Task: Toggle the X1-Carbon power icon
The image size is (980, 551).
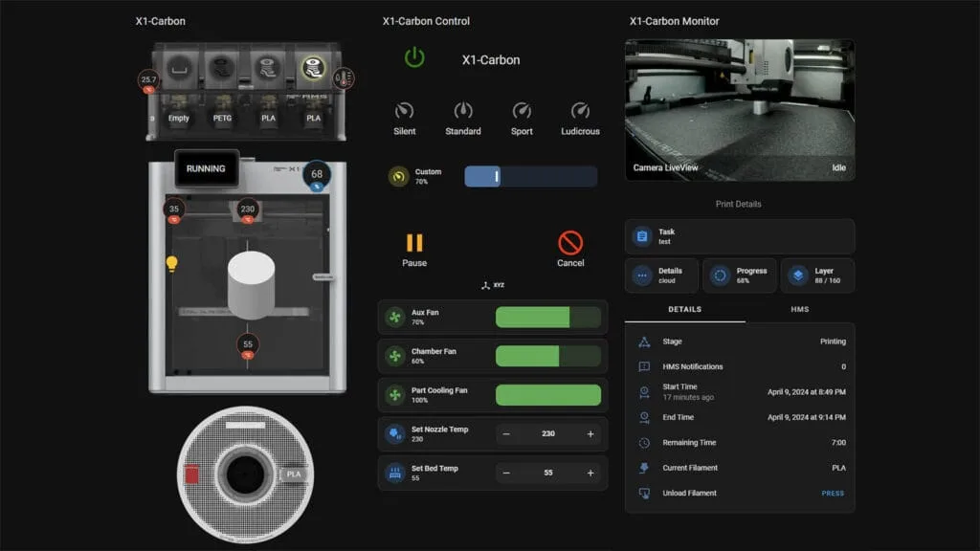Action: (414, 58)
